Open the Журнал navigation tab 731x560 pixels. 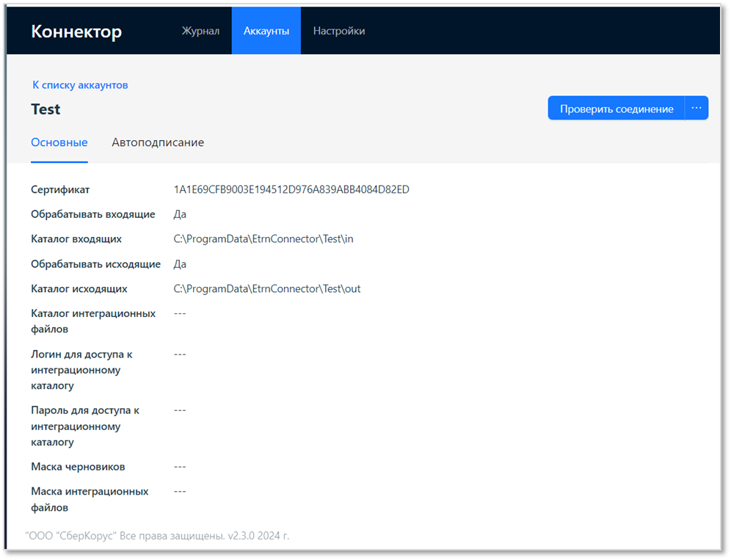click(x=200, y=31)
